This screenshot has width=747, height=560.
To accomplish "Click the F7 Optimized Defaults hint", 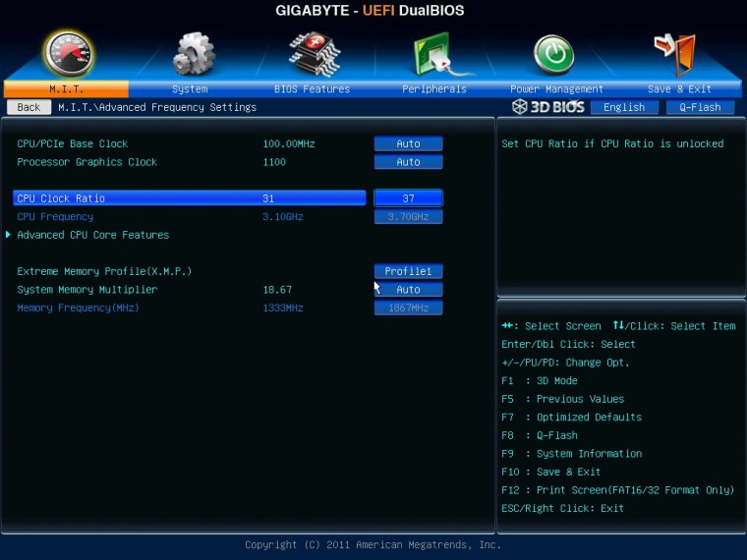I will (572, 418).
